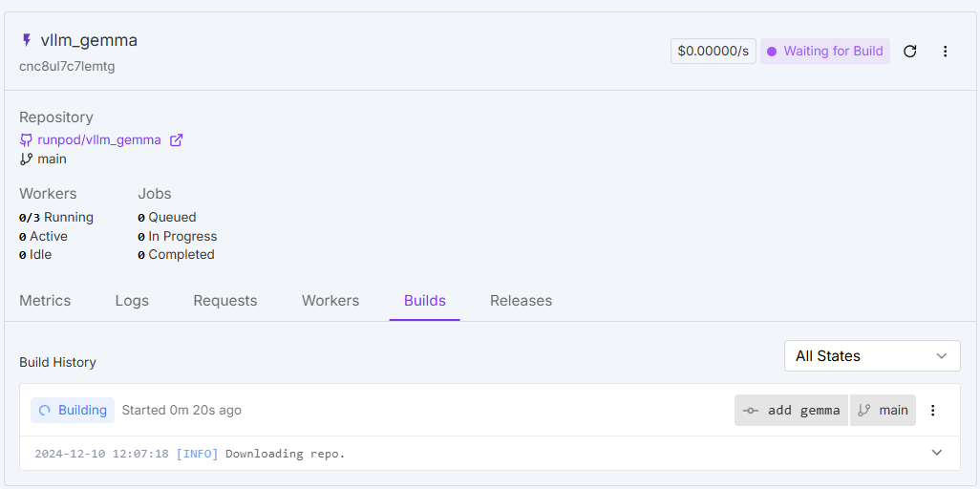Select the Workers tab
980x489 pixels.
coord(330,301)
